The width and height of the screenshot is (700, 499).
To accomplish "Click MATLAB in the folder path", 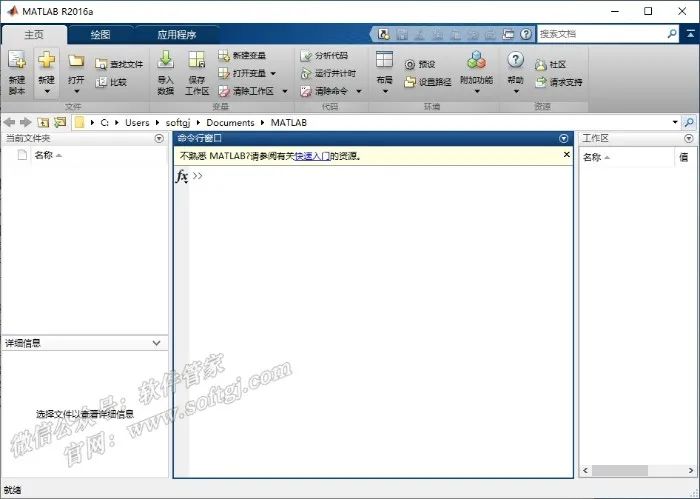I will (x=289, y=123).
